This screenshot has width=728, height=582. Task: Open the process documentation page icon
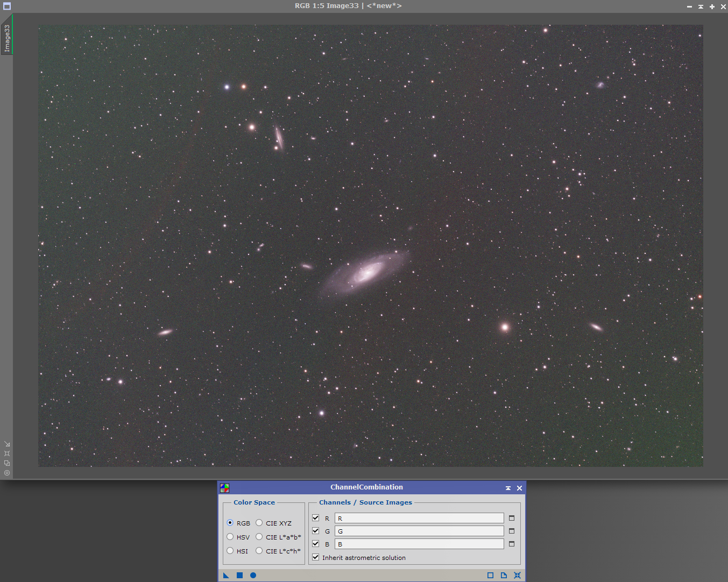[504, 575]
